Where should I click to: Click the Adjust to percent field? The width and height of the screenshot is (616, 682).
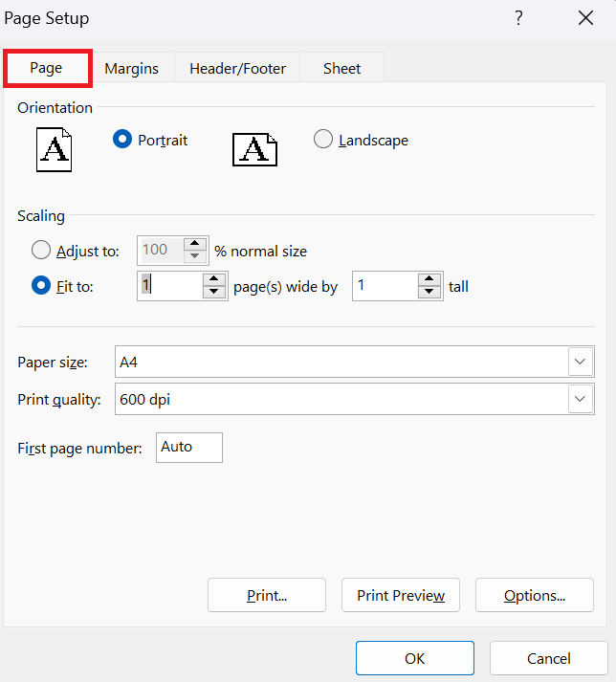tap(161, 250)
